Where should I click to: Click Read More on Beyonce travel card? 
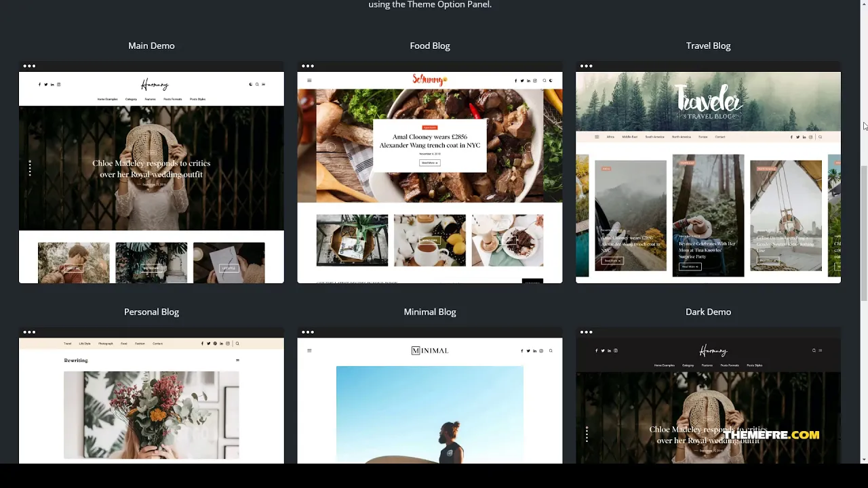click(690, 266)
